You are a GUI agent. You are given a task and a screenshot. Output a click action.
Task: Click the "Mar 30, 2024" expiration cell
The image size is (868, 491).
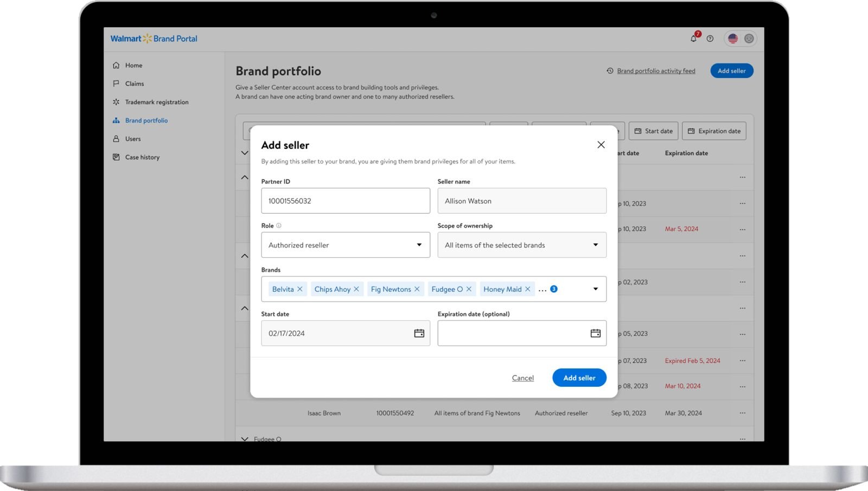684,413
